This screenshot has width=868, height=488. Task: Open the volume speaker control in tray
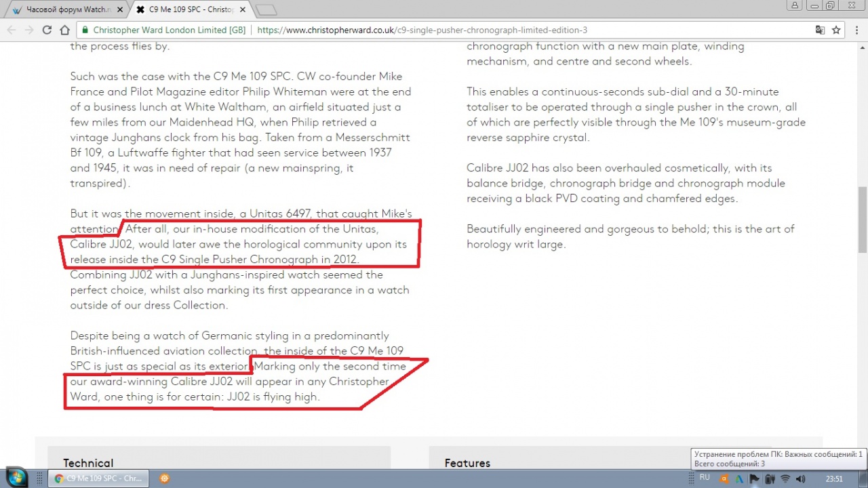(x=800, y=479)
